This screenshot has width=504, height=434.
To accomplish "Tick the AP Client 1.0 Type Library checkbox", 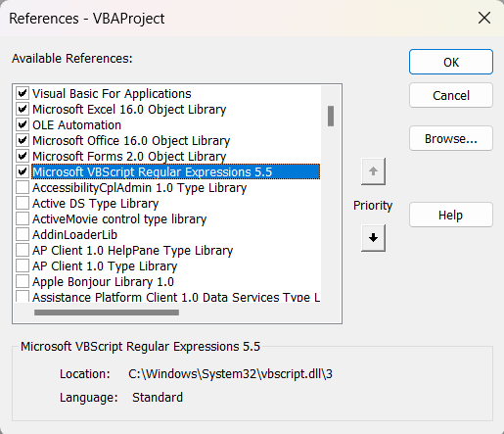I will click(x=23, y=266).
